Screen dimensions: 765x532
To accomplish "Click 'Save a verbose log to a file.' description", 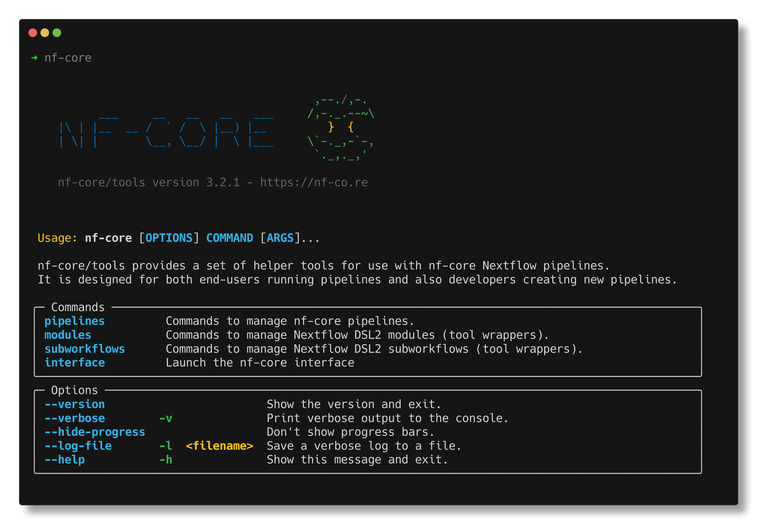I will (x=364, y=446).
